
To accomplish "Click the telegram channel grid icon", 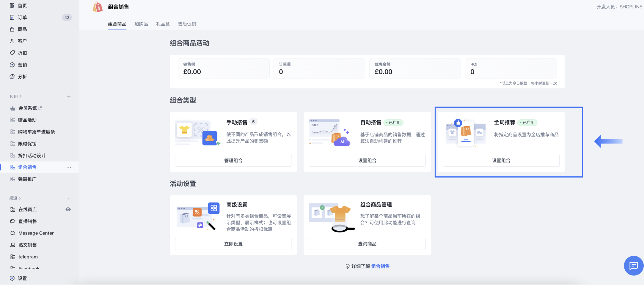I will [x=13, y=257].
